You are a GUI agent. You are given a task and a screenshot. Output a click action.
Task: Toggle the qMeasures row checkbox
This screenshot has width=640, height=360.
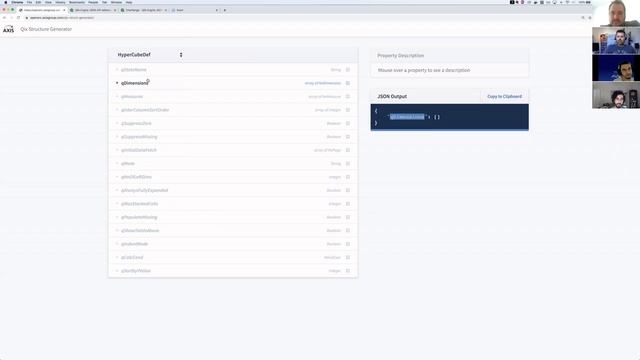click(348, 97)
